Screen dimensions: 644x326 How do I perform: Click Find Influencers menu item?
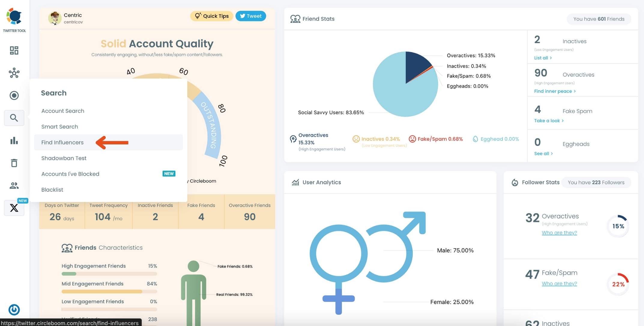(62, 142)
